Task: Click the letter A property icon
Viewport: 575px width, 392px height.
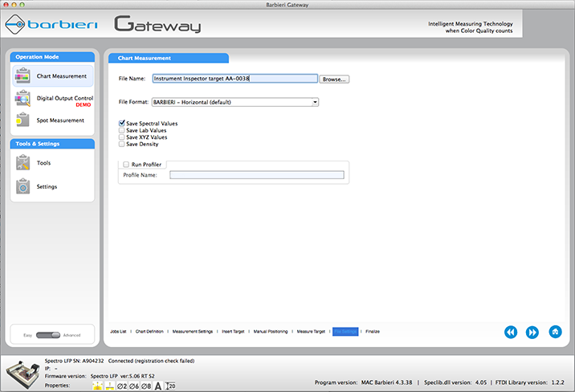Action: 158,386
